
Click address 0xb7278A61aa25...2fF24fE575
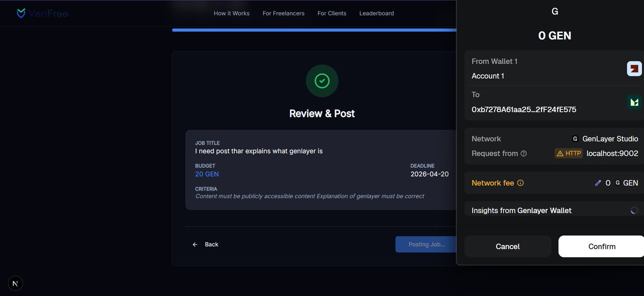(524, 110)
